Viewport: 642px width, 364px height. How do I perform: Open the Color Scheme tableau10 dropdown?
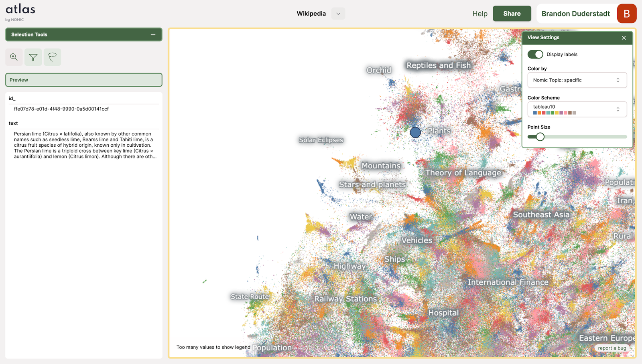[x=577, y=109]
